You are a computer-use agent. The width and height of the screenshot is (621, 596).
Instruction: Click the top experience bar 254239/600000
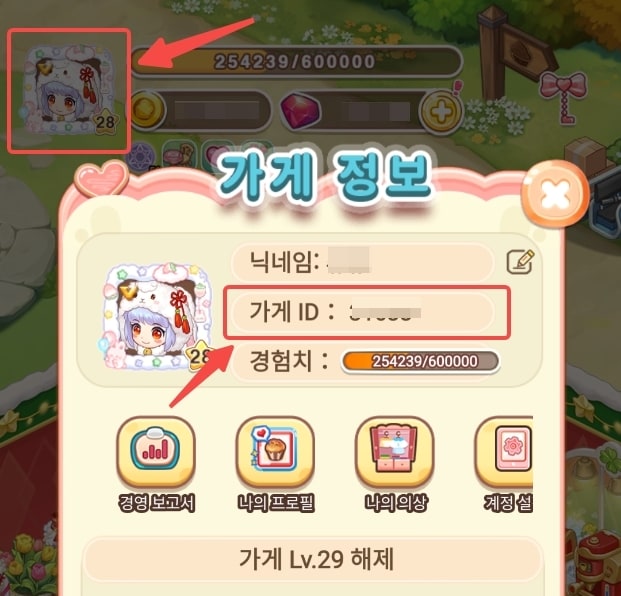(x=295, y=61)
